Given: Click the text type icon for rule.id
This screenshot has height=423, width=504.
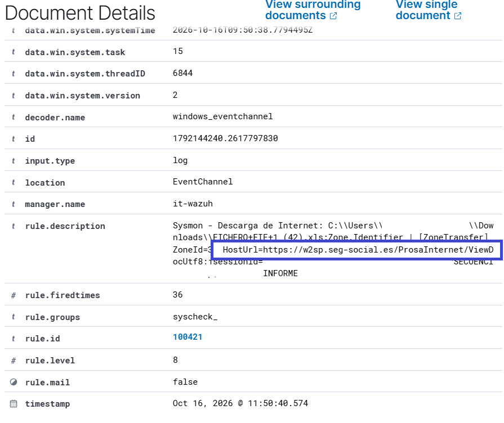Looking at the screenshot, I should [13, 339].
